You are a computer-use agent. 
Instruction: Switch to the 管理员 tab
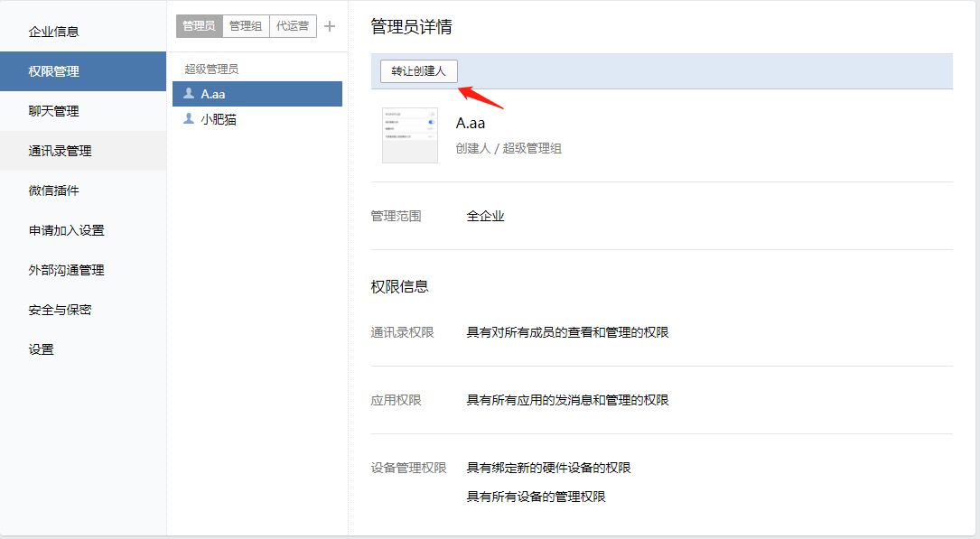[x=200, y=26]
